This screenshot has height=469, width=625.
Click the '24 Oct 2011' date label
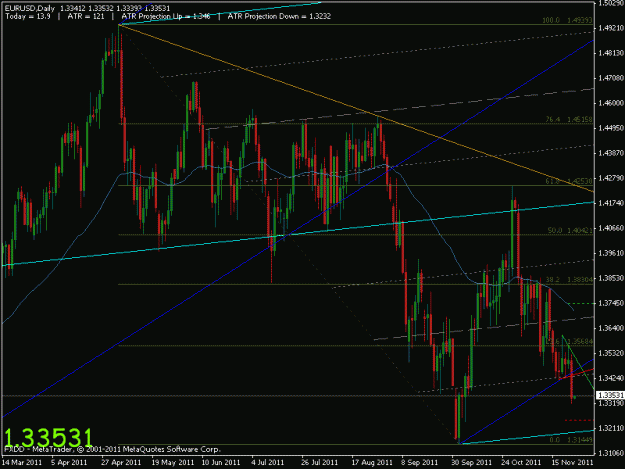tap(521, 462)
